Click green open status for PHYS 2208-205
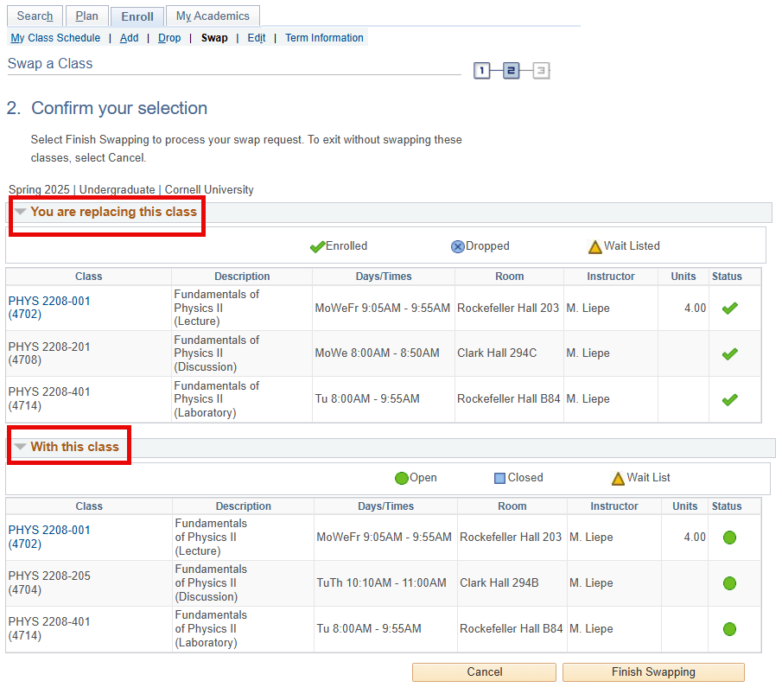Viewport: 782px width, 700px height. [729, 583]
